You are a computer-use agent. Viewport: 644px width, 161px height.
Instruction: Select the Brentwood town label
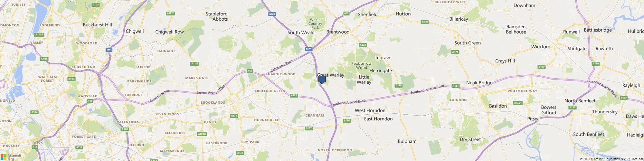click(338, 32)
